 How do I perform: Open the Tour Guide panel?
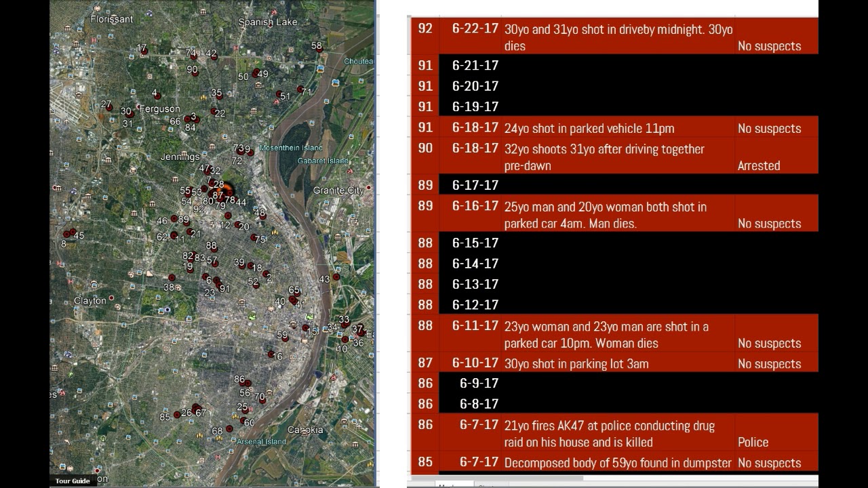73,481
